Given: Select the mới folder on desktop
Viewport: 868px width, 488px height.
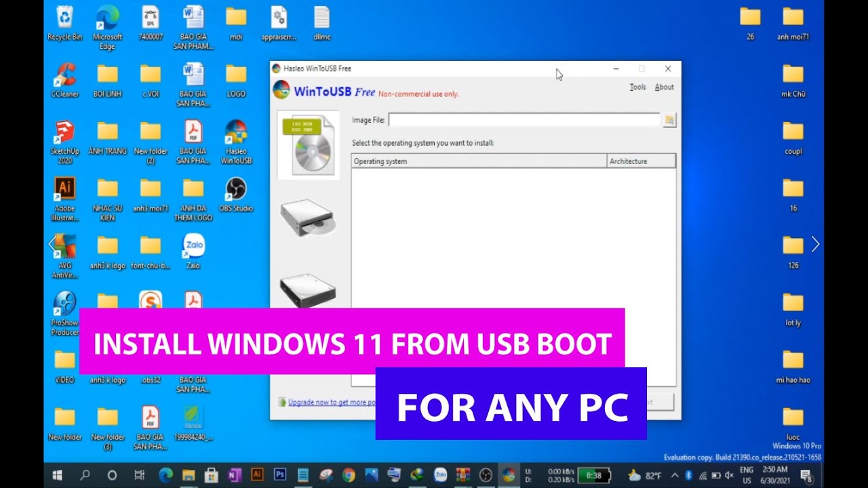Looking at the screenshot, I should click(236, 23).
